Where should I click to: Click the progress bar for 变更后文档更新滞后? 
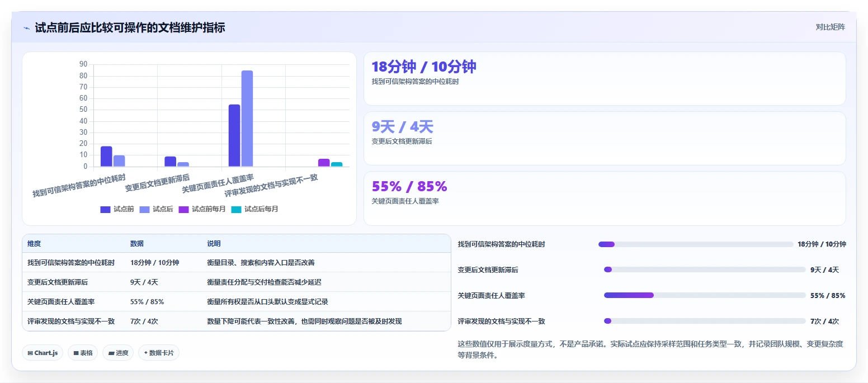[705, 269]
